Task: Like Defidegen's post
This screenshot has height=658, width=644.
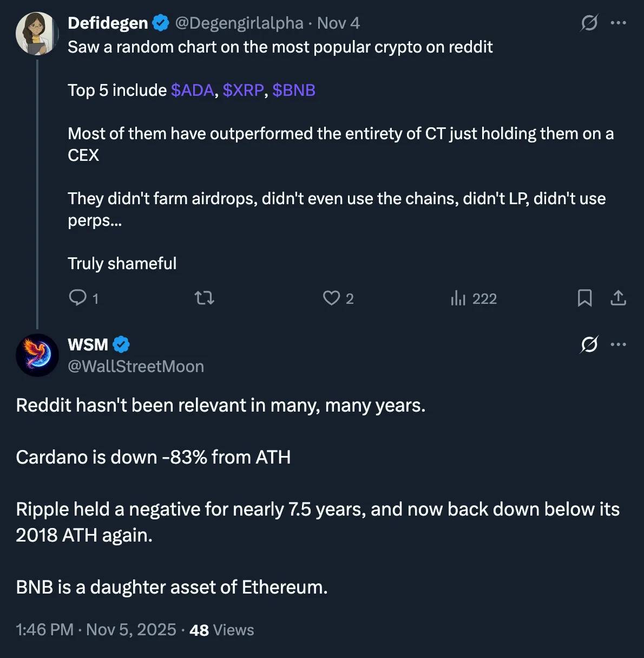Action: click(331, 298)
